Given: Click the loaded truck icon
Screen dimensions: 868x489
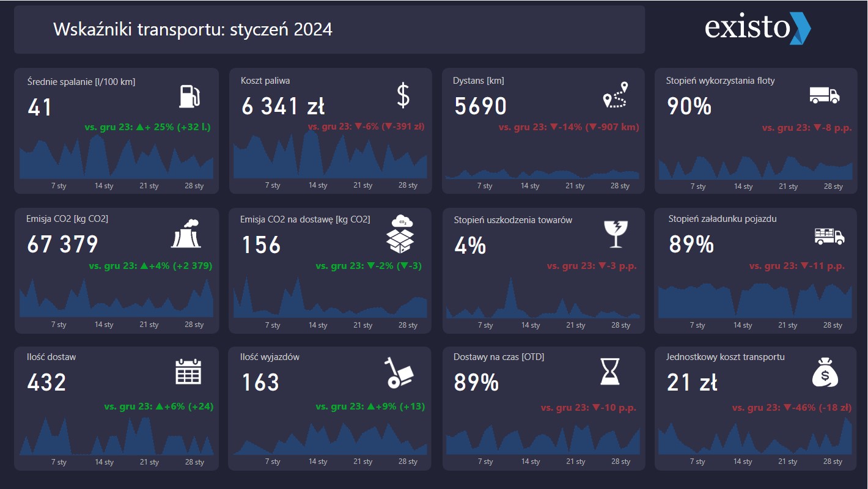Looking at the screenshot, I should tap(829, 236).
